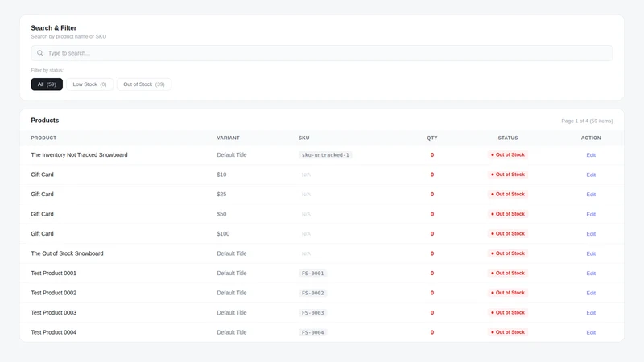Edit Test Product 0004
The height and width of the screenshot is (362, 644).
591,332
